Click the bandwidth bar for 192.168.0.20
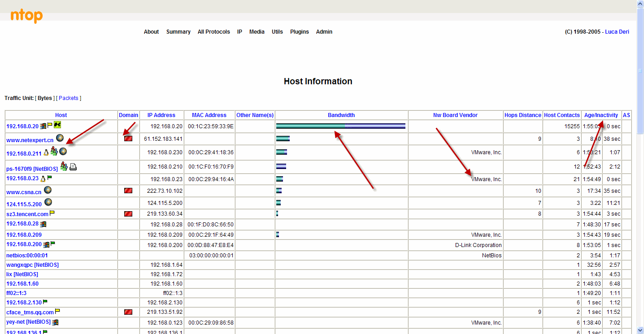The width and height of the screenshot is (644, 334). coord(340,126)
